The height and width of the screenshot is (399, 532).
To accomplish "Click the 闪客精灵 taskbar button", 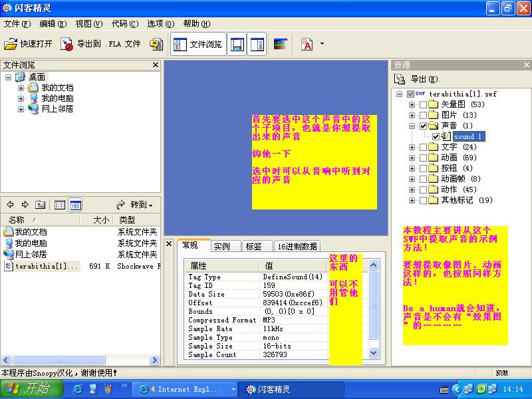I will pos(291,389).
